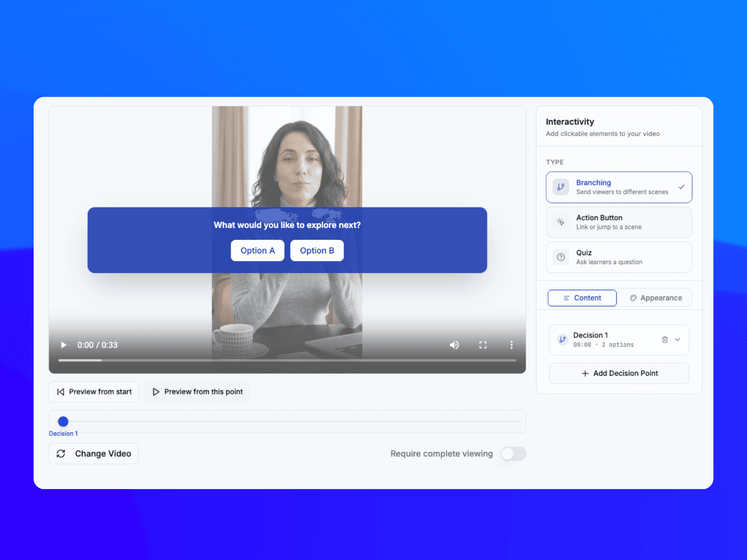Switch to the Content tab
Viewport: 747px width, 560px height.
tap(582, 298)
